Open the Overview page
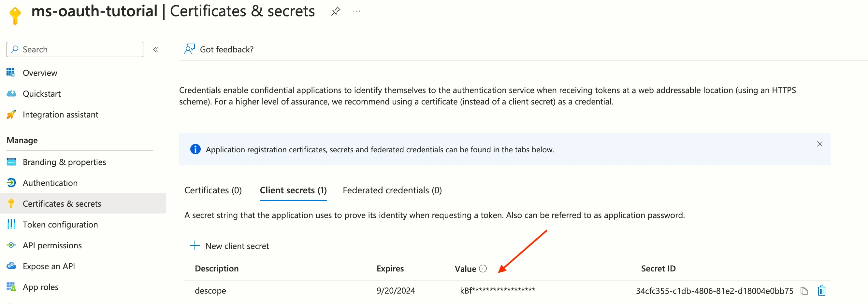868x304 pixels. tap(39, 73)
